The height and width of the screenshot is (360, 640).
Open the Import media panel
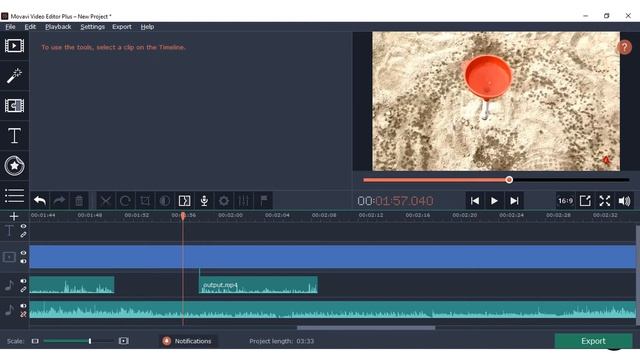tap(14, 46)
